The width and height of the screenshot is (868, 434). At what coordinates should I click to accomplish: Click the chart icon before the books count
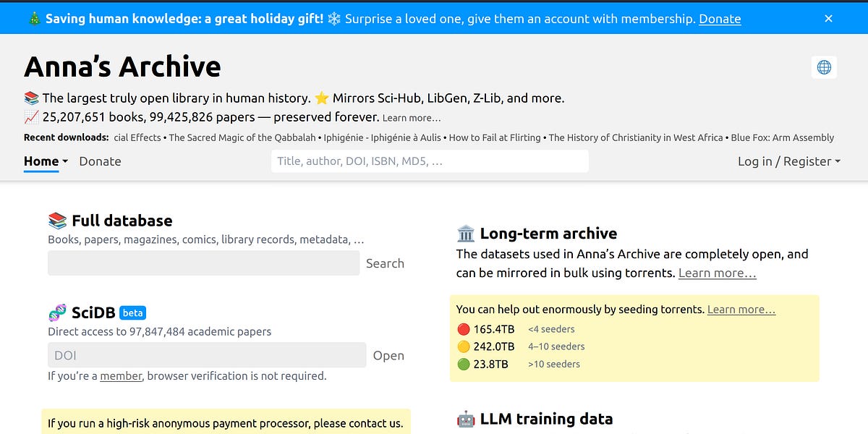[30, 116]
